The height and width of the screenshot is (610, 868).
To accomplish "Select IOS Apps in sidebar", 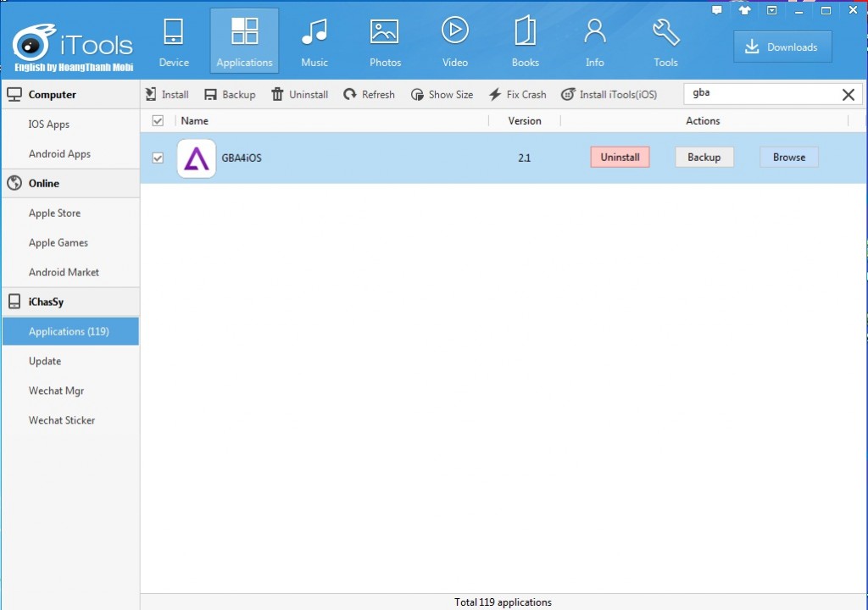I will 48,124.
